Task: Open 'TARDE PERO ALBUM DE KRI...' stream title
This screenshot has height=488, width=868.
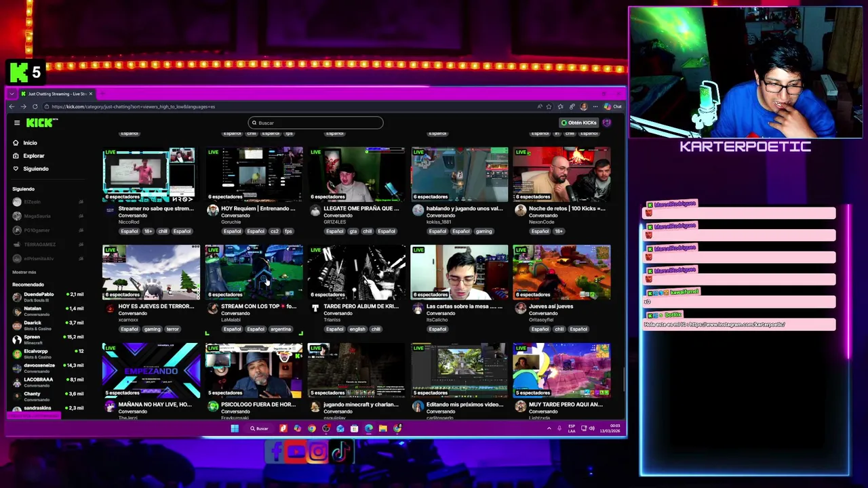Action: click(x=361, y=306)
